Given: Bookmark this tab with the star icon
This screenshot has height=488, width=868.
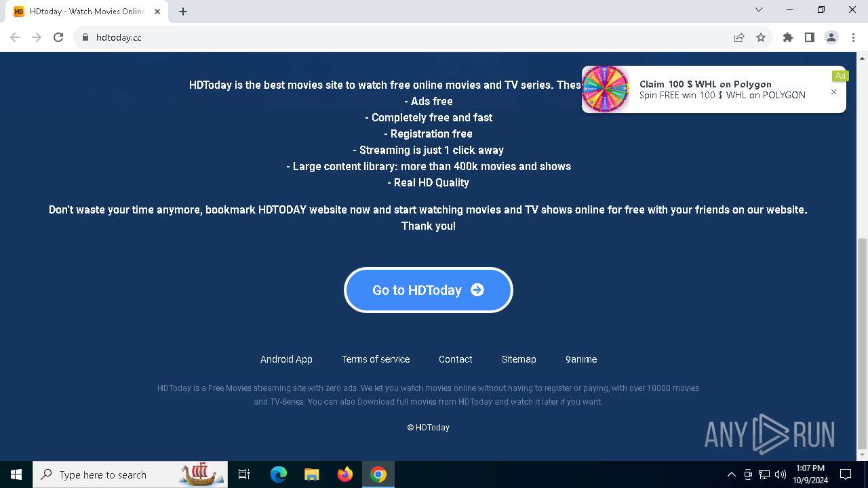Looking at the screenshot, I should 761,37.
